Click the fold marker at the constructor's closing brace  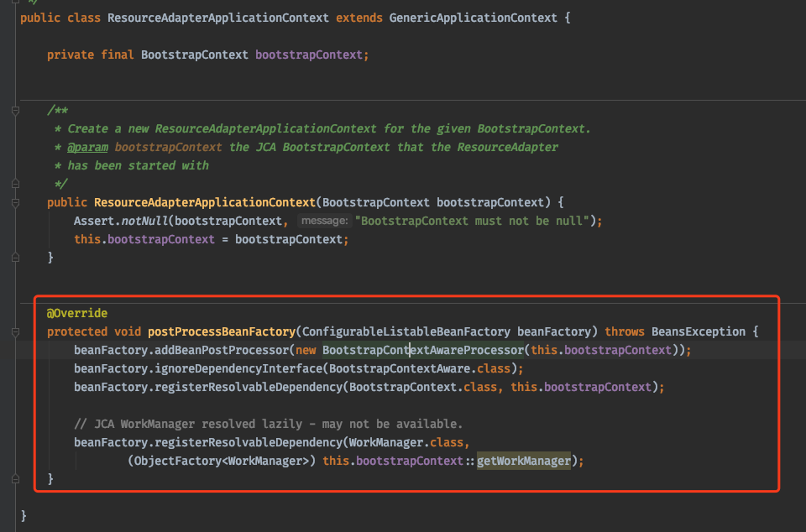(15, 257)
